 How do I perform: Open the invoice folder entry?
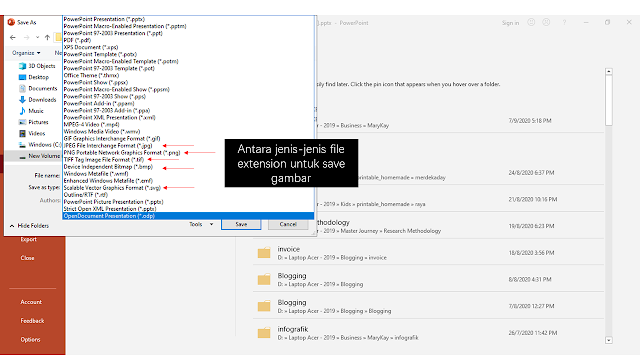pyautogui.click(x=429, y=253)
